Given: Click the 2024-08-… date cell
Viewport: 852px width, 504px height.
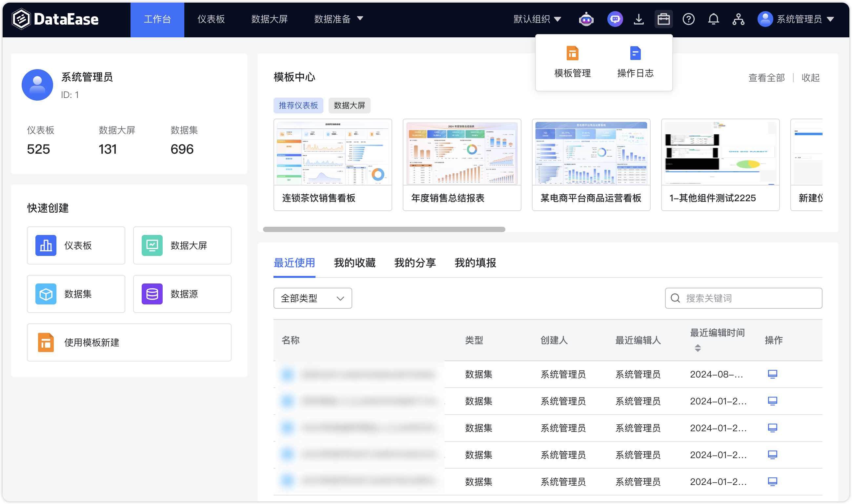Looking at the screenshot, I should click(x=717, y=374).
